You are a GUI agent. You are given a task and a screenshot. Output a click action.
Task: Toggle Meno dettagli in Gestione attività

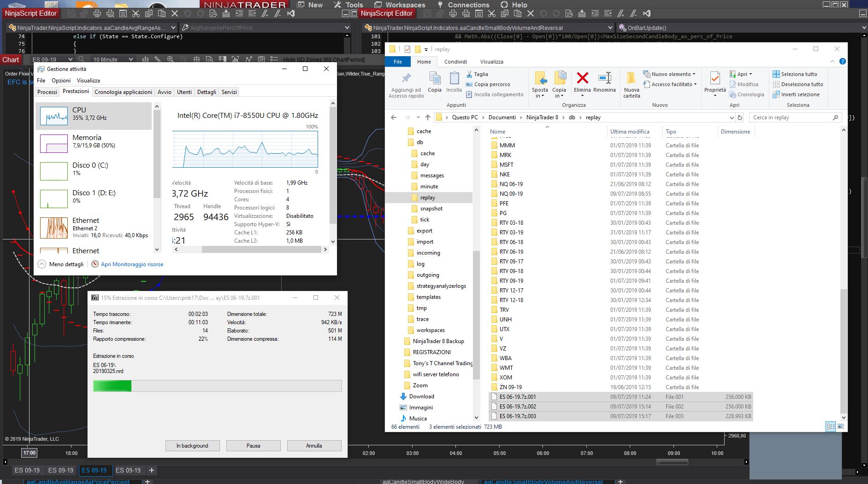click(61, 264)
